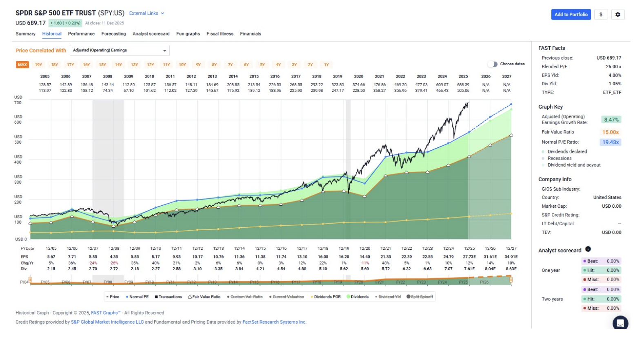The height and width of the screenshot is (351, 644).
Task: Click the dollar sign currency button
Action: click(x=601, y=14)
